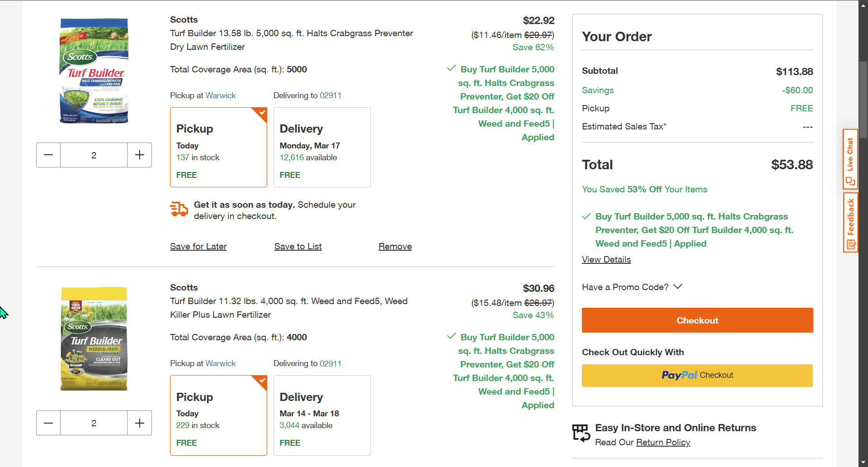Decrease quantity of Weed and Feed5
The height and width of the screenshot is (467, 868).
pos(48,423)
